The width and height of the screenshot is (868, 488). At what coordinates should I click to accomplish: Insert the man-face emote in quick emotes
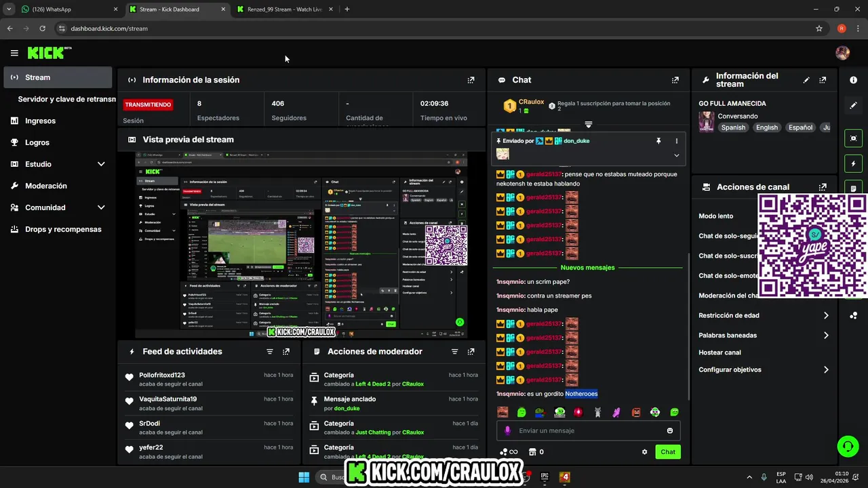(x=502, y=412)
